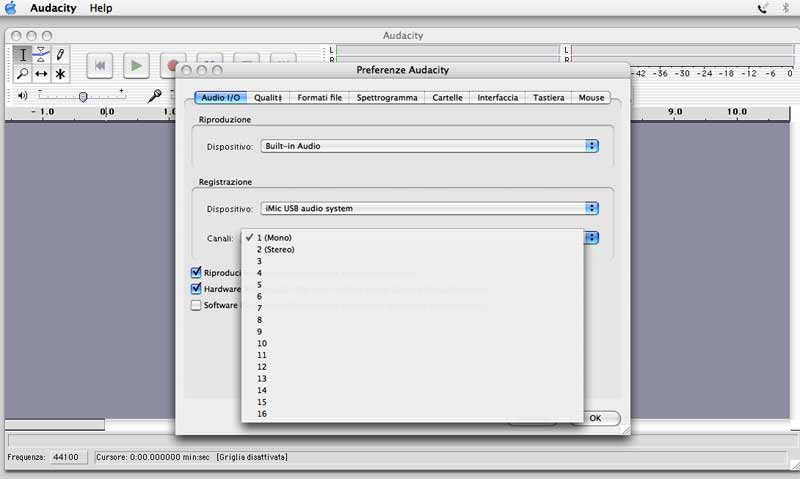Click the Skip to Start button

[99, 65]
